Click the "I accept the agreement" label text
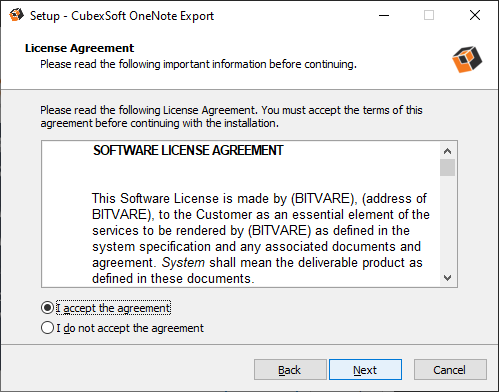The image size is (499, 392). click(x=113, y=308)
